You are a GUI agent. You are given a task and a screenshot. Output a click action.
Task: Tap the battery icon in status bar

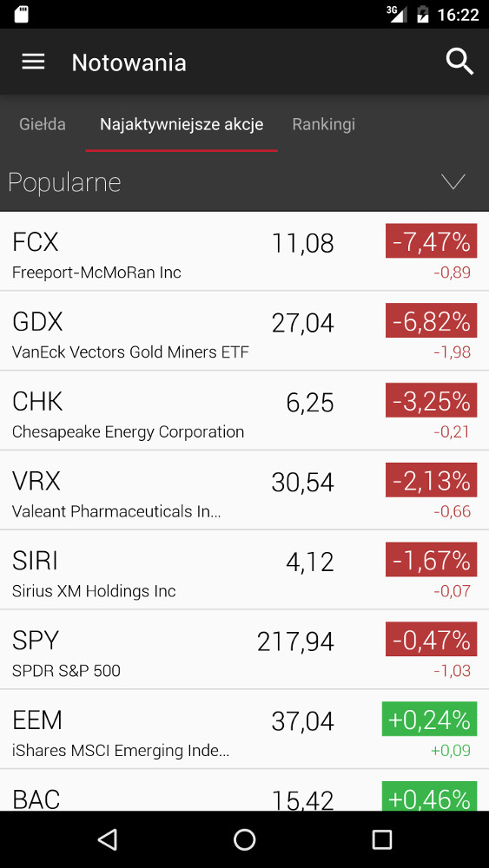pyautogui.click(x=422, y=15)
